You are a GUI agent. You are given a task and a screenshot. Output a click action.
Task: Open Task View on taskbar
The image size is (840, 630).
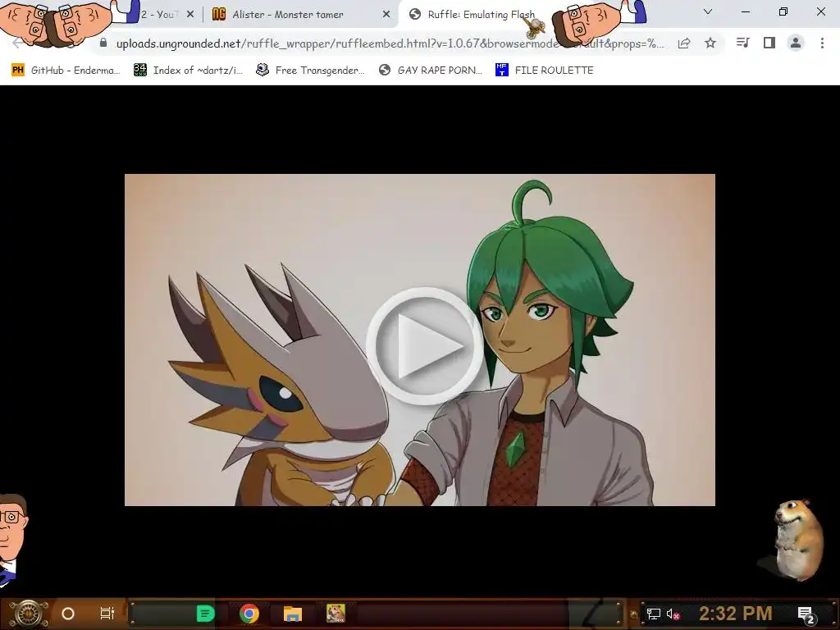(107, 614)
